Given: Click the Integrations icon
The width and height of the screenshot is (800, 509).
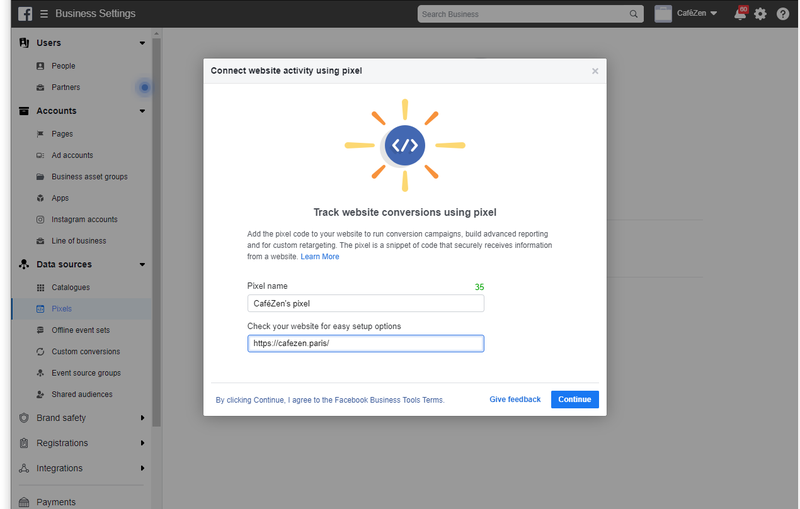Looking at the screenshot, I should point(24,468).
